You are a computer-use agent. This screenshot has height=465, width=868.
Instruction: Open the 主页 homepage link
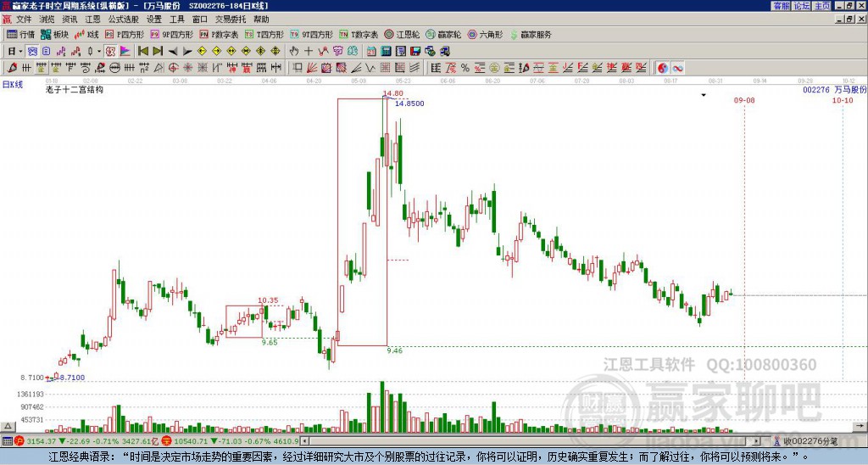(821, 6)
